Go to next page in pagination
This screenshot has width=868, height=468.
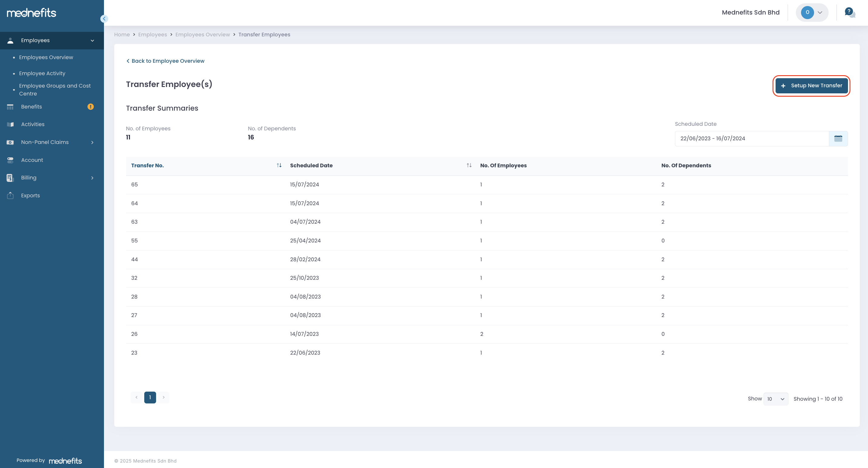(164, 398)
